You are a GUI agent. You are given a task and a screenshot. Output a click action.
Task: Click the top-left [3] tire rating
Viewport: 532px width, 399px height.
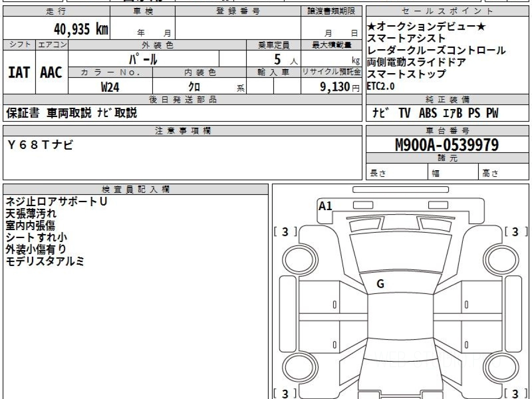(286, 231)
